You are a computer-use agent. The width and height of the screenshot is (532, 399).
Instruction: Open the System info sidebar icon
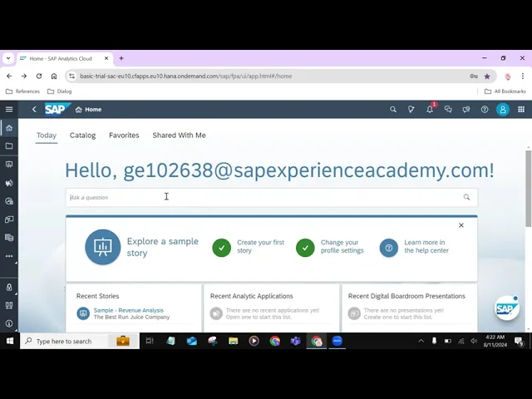[x=9, y=323]
